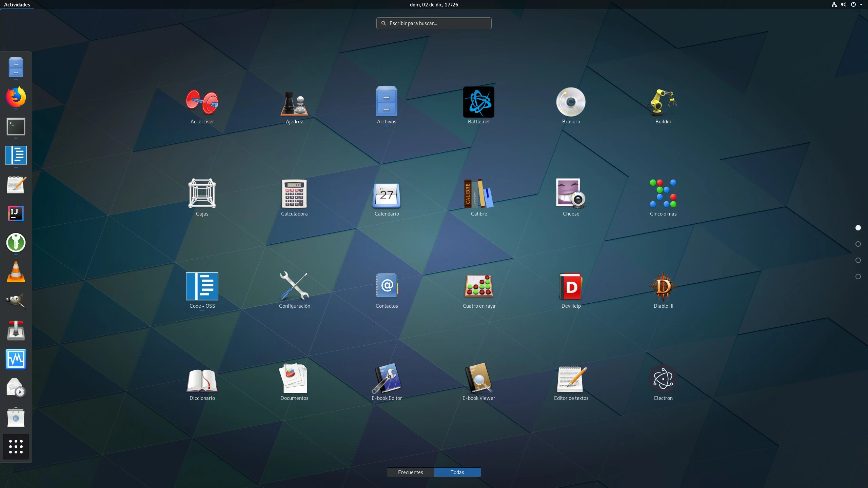The image size is (868, 488).
Task: Jump to the last page dot
Action: pos(858,277)
